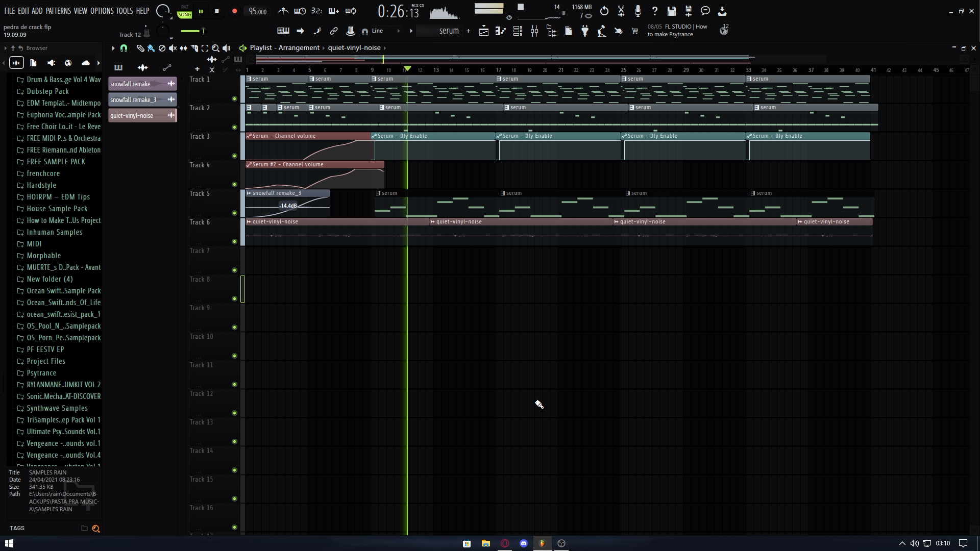Open the Plugin picker plug icon

pyautogui.click(x=585, y=31)
